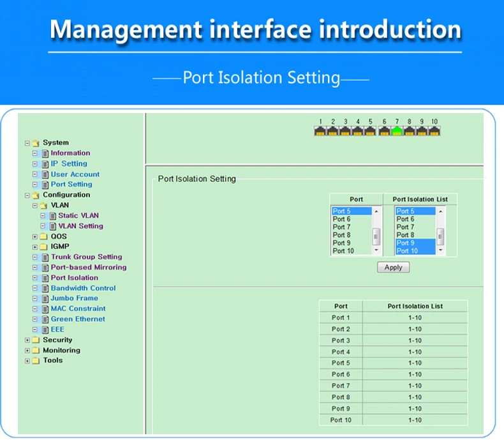Viewport: 504px width, 447px height.
Task: Open the Jumbo Frame page
Action: pyautogui.click(x=74, y=298)
